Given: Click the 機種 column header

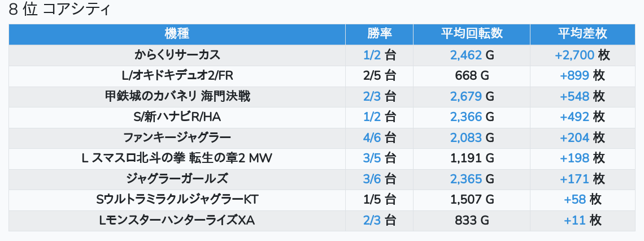Looking at the screenshot, I should pyautogui.click(x=177, y=34).
